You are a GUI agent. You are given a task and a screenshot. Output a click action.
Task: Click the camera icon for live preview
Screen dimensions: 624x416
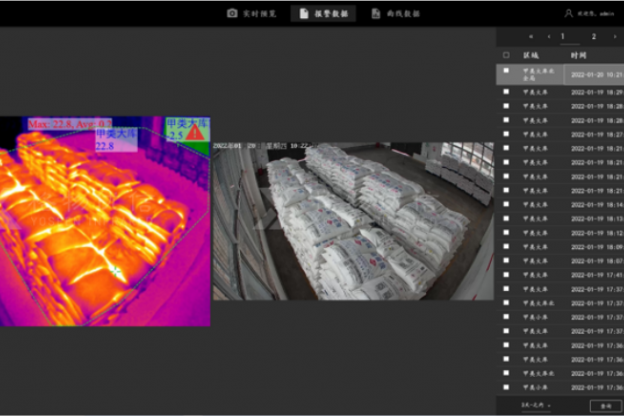[232, 13]
